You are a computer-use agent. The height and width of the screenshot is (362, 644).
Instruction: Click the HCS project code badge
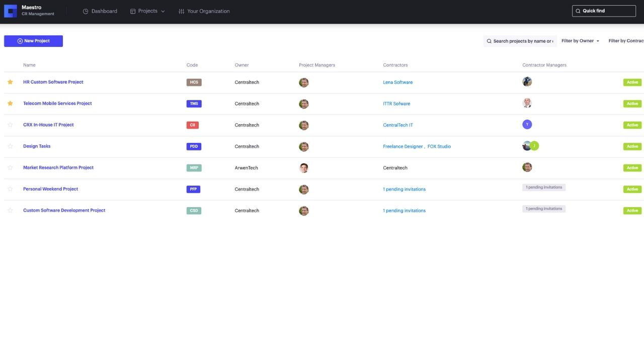click(x=194, y=82)
